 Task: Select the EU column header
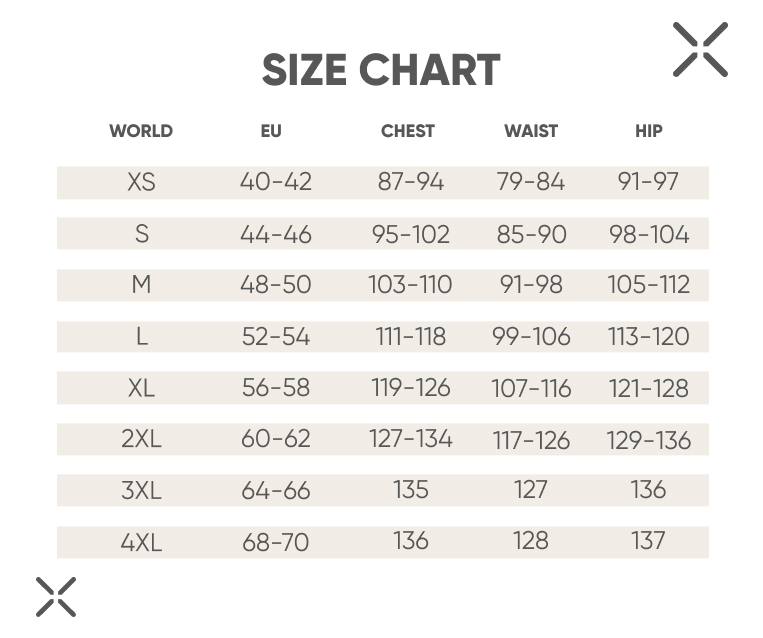[x=271, y=131]
